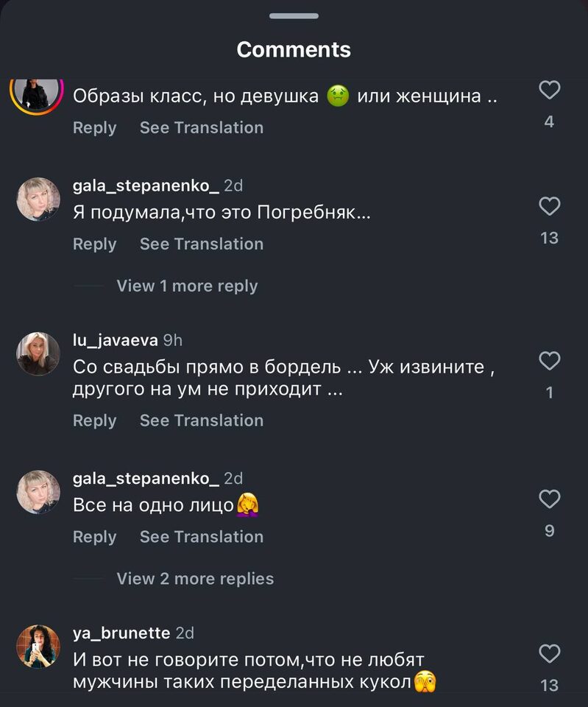Image resolution: width=588 pixels, height=707 pixels.
Task: Open lu_javaeva's profile picture
Action: click(38, 353)
